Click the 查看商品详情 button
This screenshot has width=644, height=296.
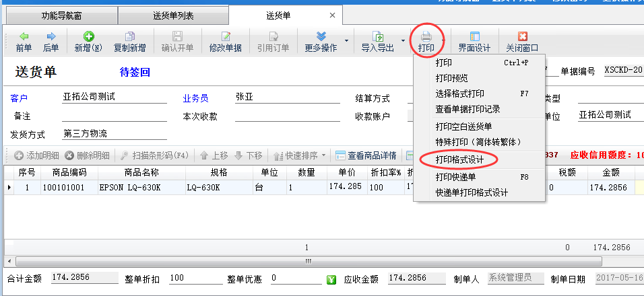click(366, 155)
